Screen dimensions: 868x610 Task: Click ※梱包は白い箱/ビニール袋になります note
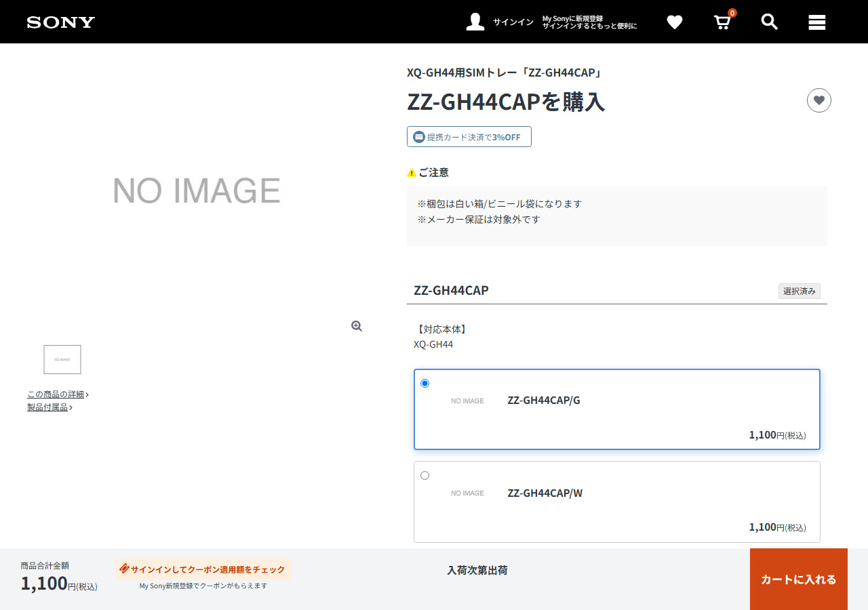pos(500,203)
